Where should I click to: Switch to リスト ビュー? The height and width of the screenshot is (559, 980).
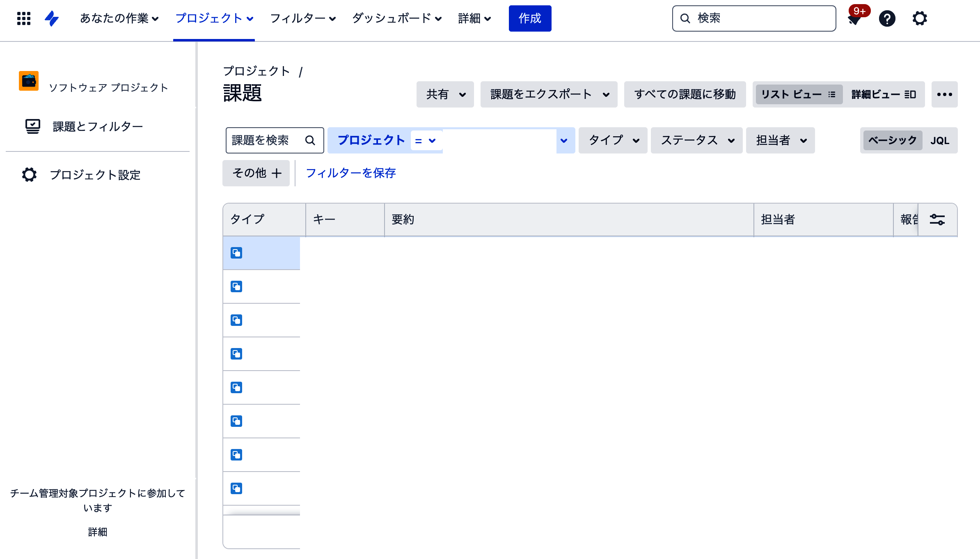coord(799,94)
